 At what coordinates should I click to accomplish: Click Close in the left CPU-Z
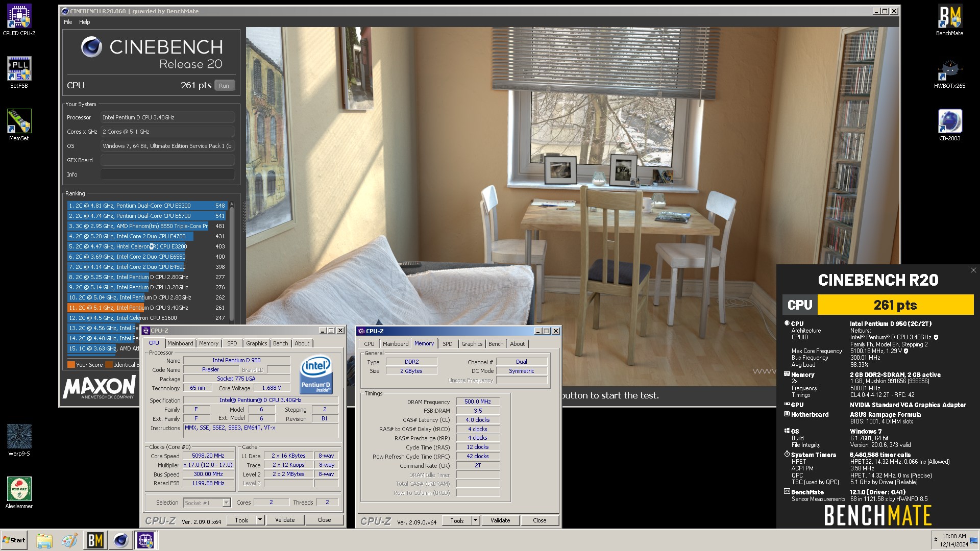[x=324, y=520]
